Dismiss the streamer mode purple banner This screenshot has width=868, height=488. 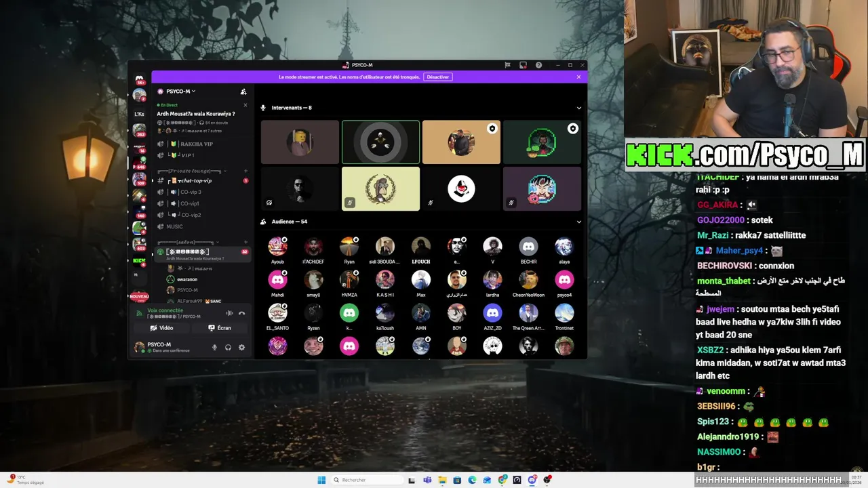coord(578,77)
